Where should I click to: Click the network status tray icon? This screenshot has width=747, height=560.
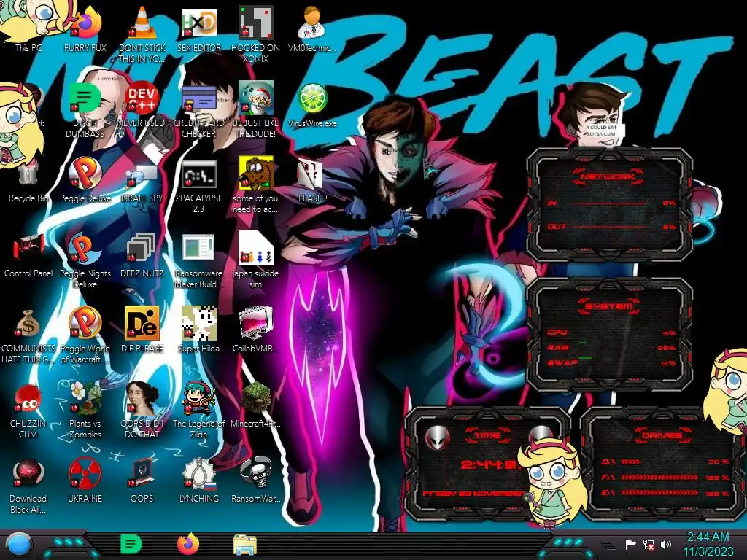point(649,544)
